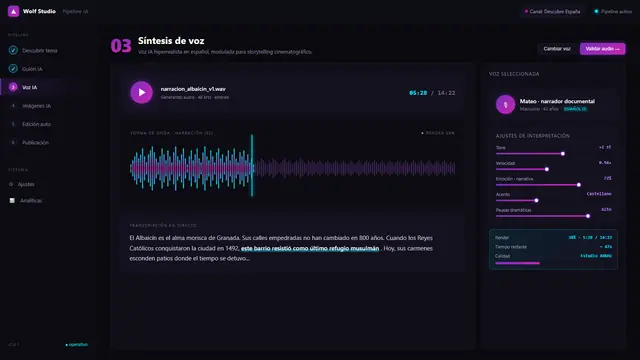Click the 05:28 elapsed time value
This screenshot has width=640, height=360.
[418, 93]
